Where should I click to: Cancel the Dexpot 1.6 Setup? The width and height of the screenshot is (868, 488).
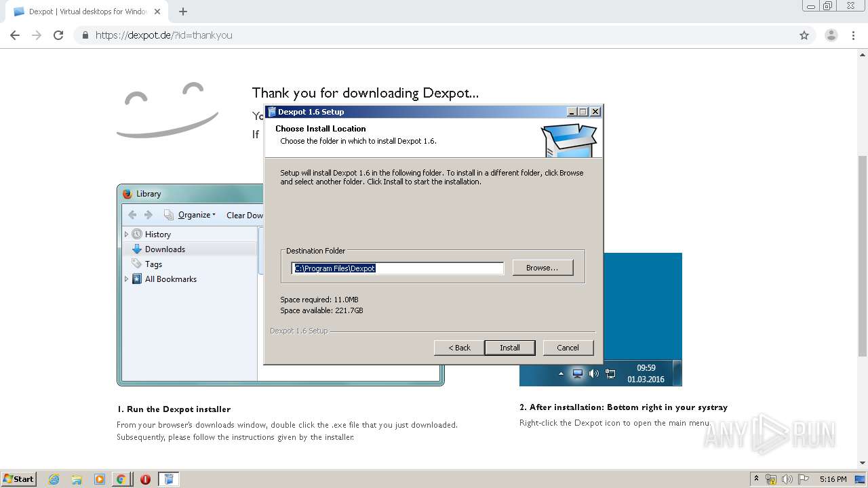(x=568, y=348)
